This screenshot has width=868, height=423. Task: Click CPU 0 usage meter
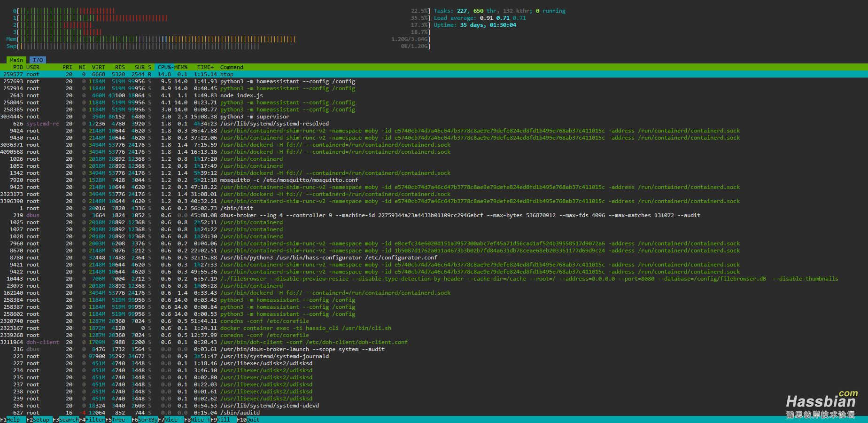coord(222,11)
